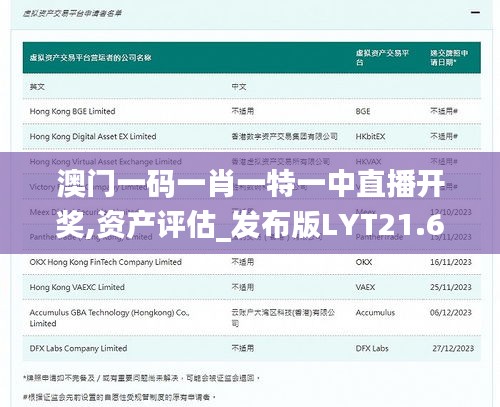Select OKX Hong Kong FinTech Company Limited

(x=106, y=262)
